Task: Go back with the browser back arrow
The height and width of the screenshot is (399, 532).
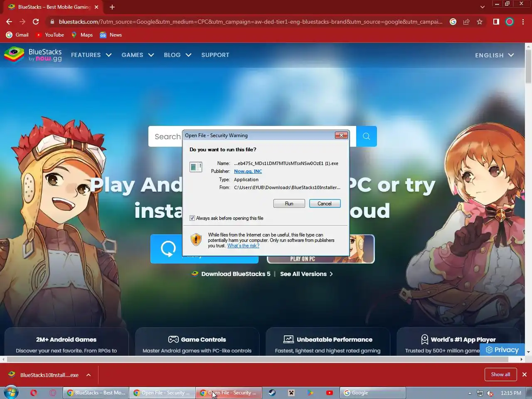Action: [9, 22]
